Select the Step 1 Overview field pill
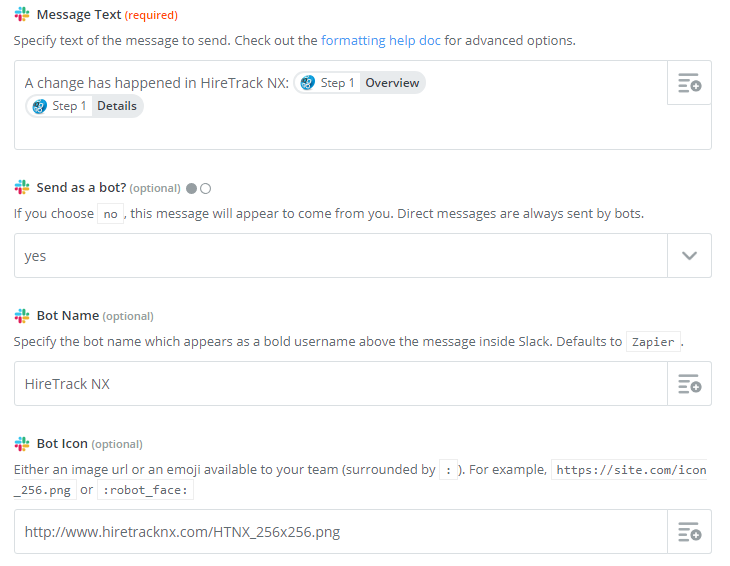The width and height of the screenshot is (730, 566). [359, 83]
